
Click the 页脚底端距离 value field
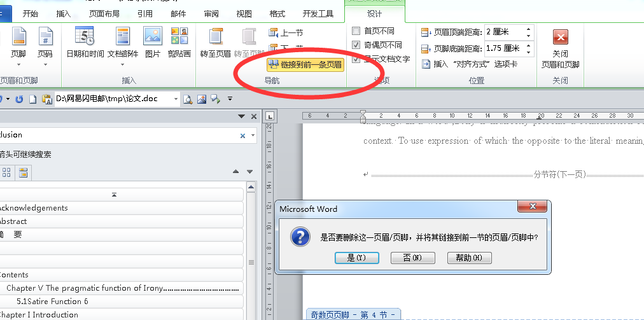click(x=505, y=48)
